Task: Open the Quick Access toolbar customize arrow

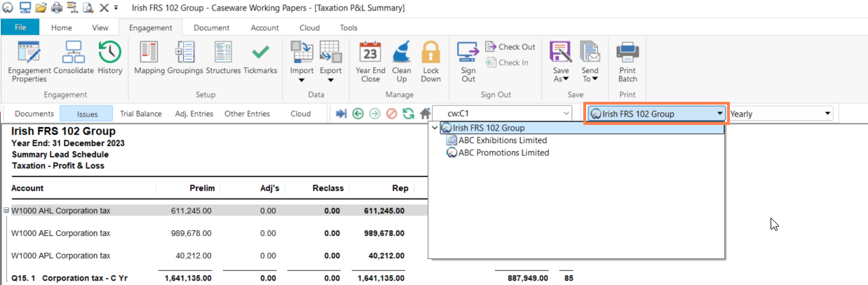Action: 116,8
